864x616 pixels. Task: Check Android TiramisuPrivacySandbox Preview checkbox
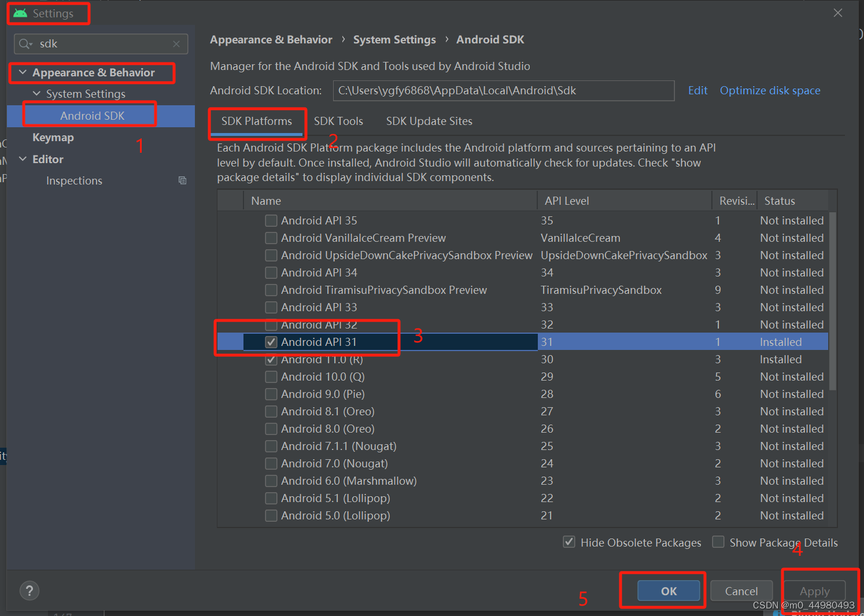click(271, 290)
